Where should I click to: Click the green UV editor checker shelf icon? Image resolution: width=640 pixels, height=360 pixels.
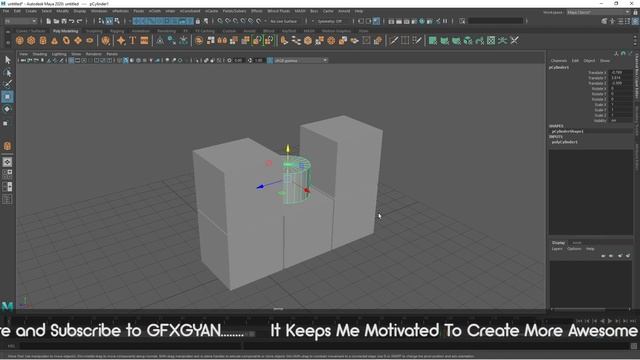pos(491,40)
